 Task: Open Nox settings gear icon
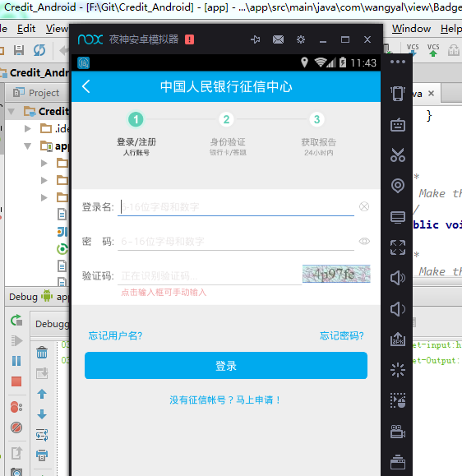coord(301,39)
